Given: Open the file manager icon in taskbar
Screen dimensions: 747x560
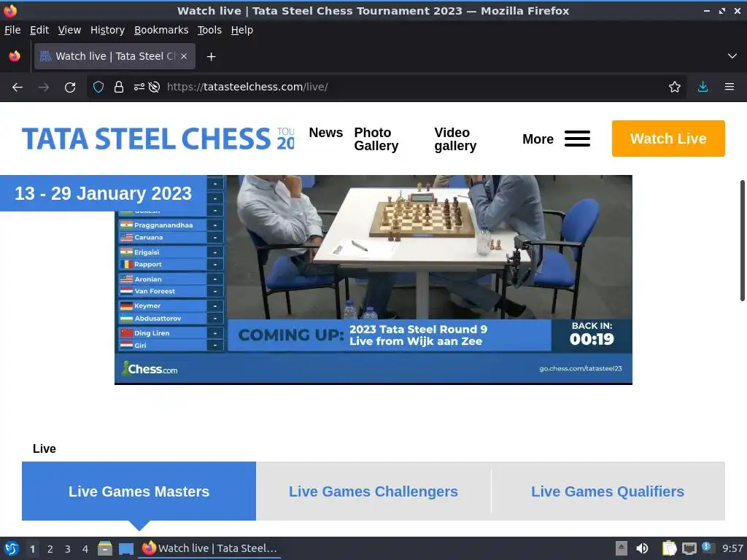Looking at the screenshot, I should 105,548.
